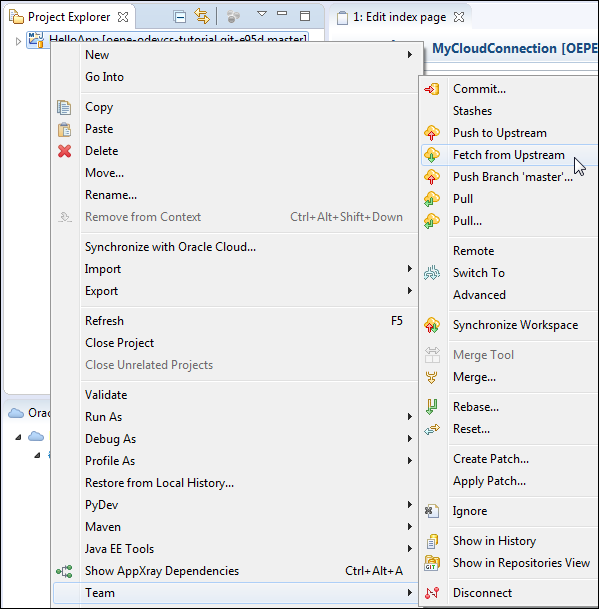Click the Commit icon in Team submenu

pyautogui.click(x=432, y=89)
